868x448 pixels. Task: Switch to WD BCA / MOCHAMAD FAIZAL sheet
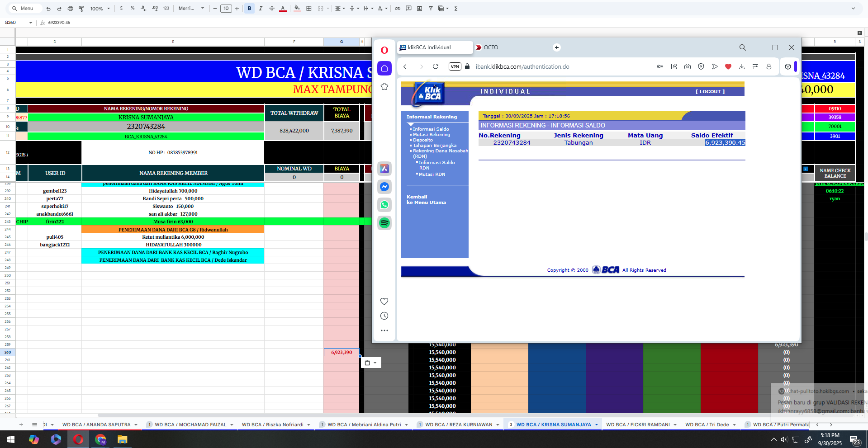click(x=190, y=424)
